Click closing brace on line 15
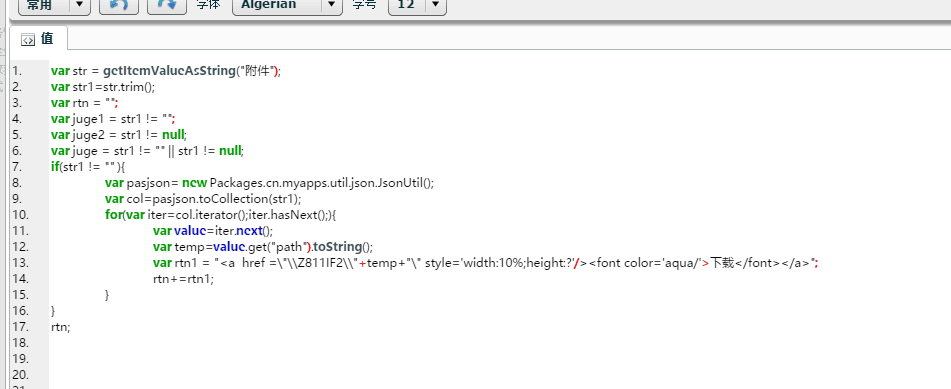This screenshot has height=389, width=951. [x=107, y=295]
